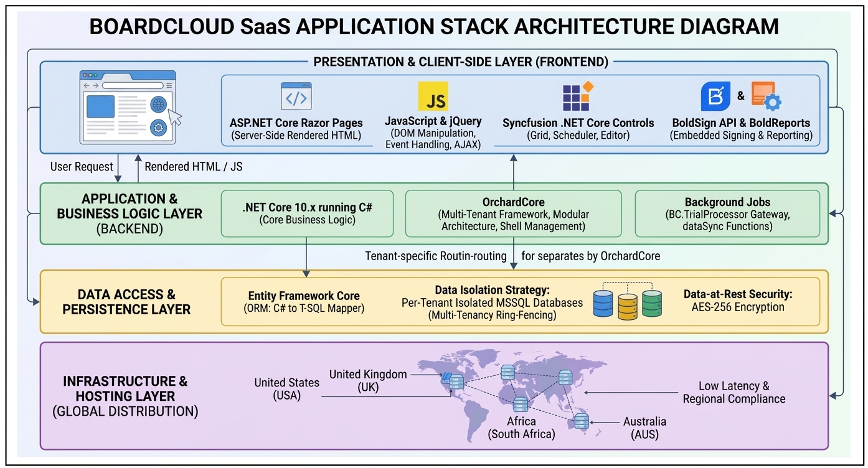Click Low Latency & Regional Compliance text
This screenshot has width=868, height=468.
[734, 393]
